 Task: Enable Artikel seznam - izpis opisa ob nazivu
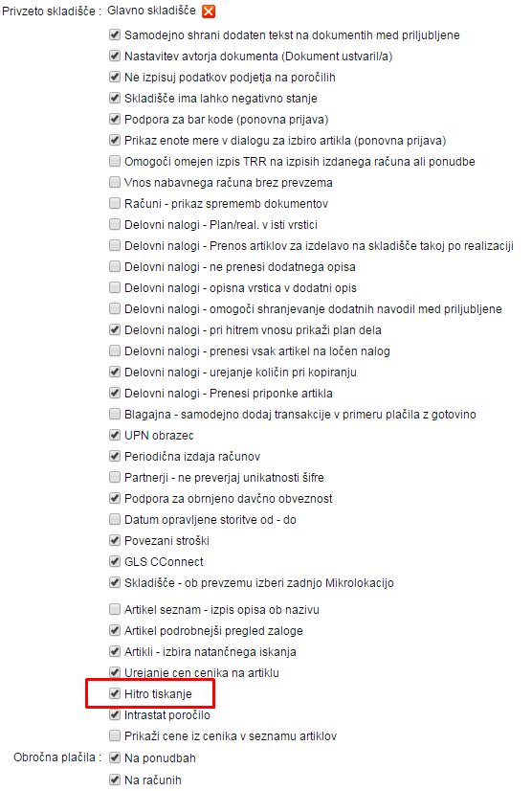point(115,609)
